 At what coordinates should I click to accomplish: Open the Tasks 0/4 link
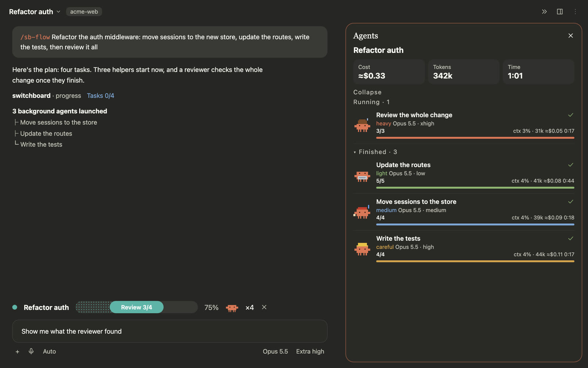pos(101,96)
